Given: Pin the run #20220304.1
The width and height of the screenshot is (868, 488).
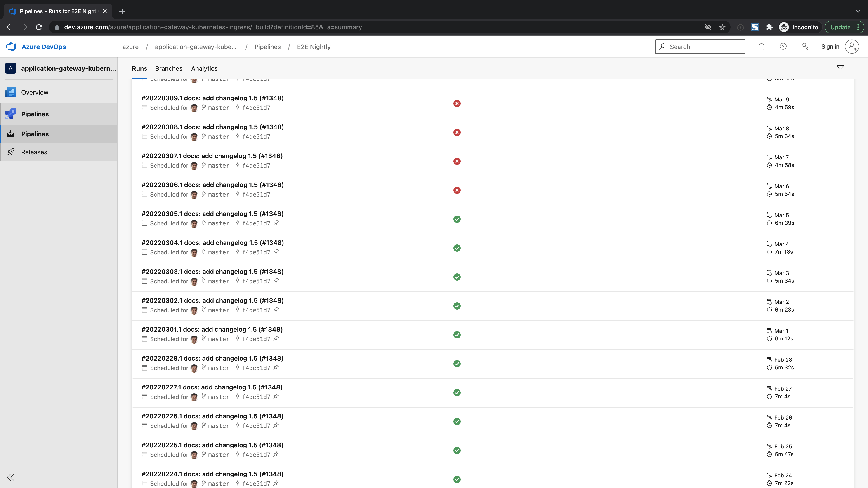Looking at the screenshot, I should tap(276, 252).
